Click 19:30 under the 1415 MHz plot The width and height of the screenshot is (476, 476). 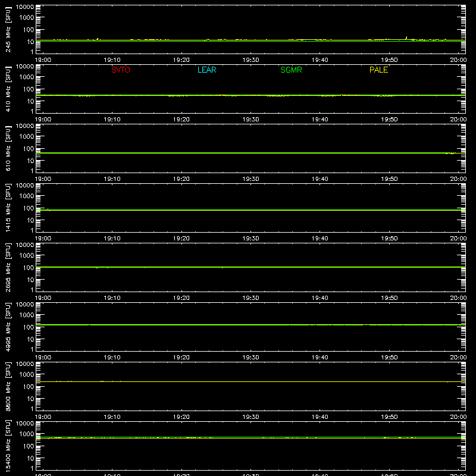[250, 239]
